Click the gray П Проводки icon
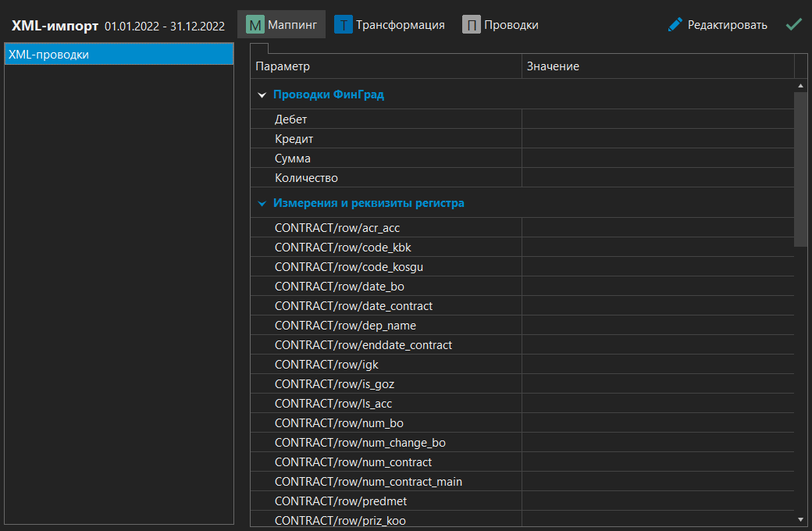Image resolution: width=812 pixels, height=531 pixels. click(x=471, y=25)
